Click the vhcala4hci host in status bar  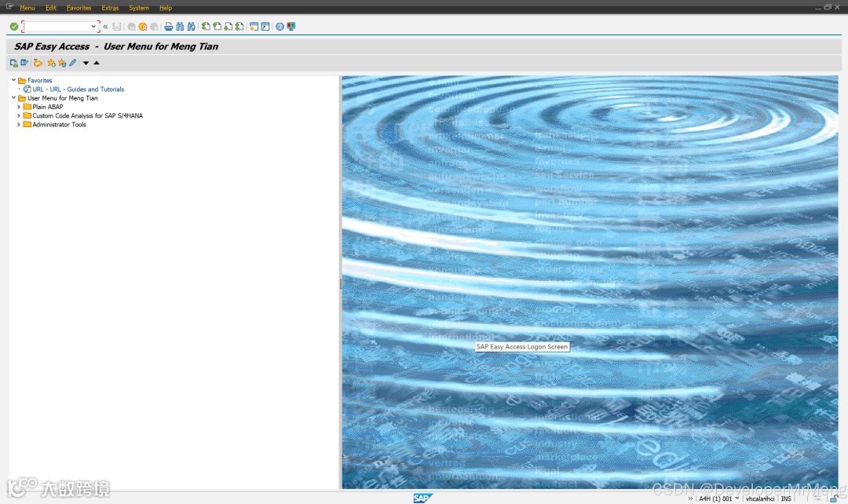tap(760, 499)
